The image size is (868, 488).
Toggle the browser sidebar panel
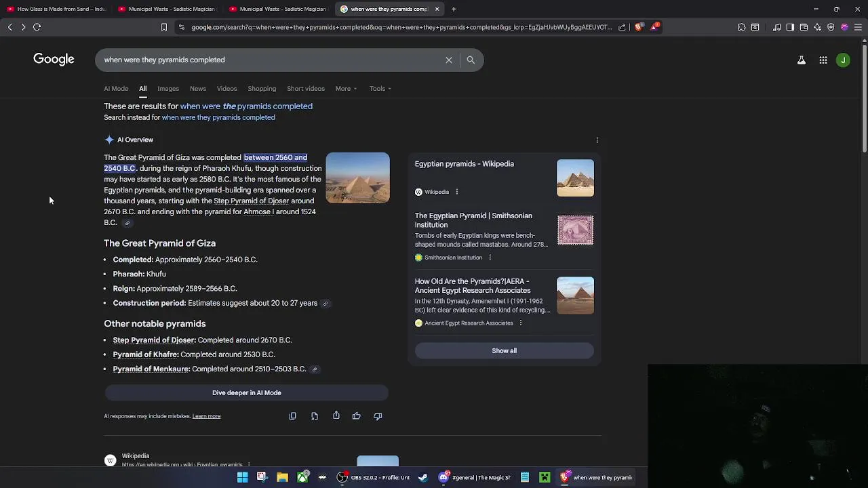(790, 27)
